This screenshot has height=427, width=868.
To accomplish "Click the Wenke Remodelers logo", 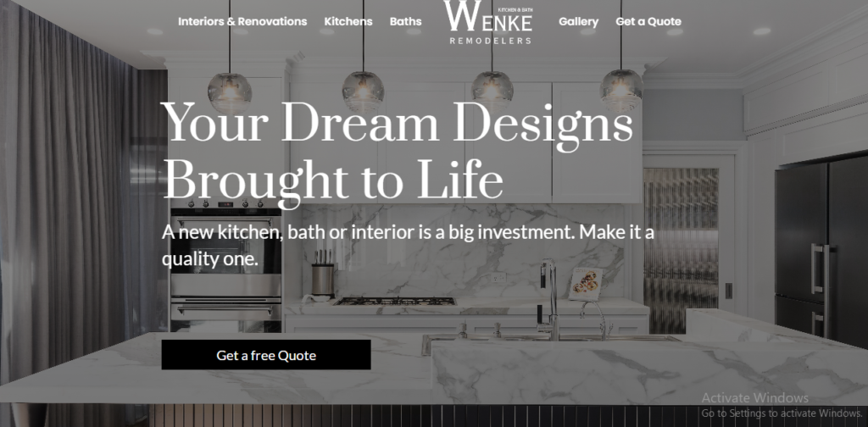I will click(487, 22).
